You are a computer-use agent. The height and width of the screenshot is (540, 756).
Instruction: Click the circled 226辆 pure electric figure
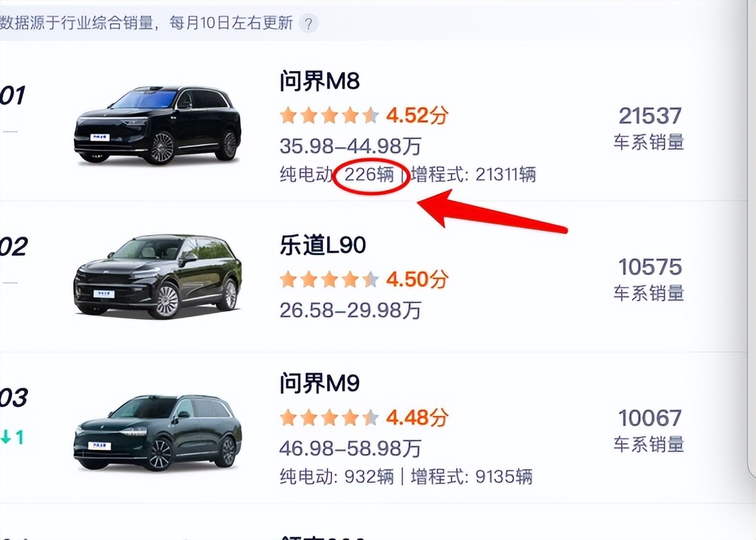click(x=370, y=174)
